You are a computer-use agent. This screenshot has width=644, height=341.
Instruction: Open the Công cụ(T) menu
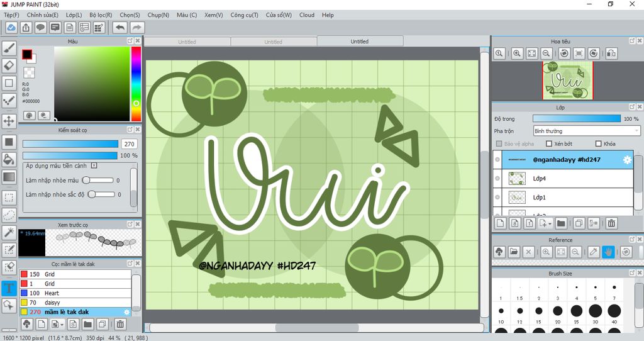(244, 15)
